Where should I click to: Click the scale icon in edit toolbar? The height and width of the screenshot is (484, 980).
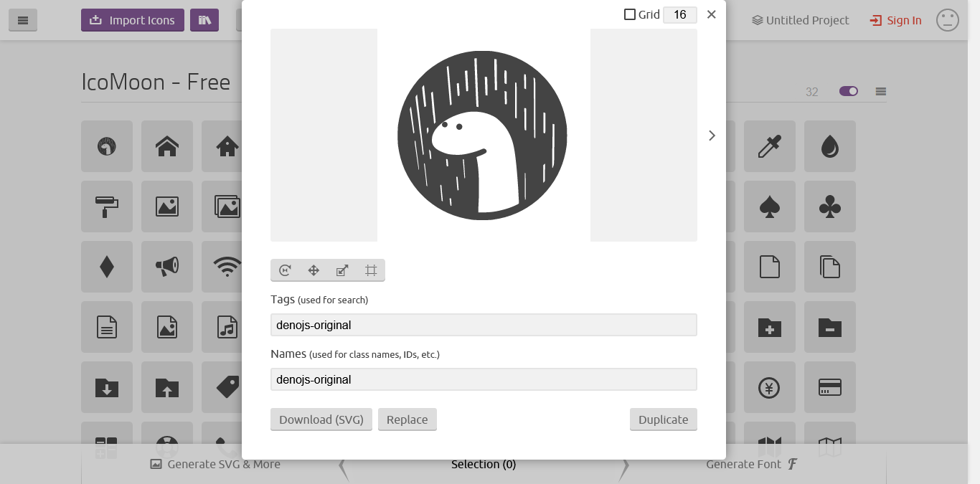point(342,270)
